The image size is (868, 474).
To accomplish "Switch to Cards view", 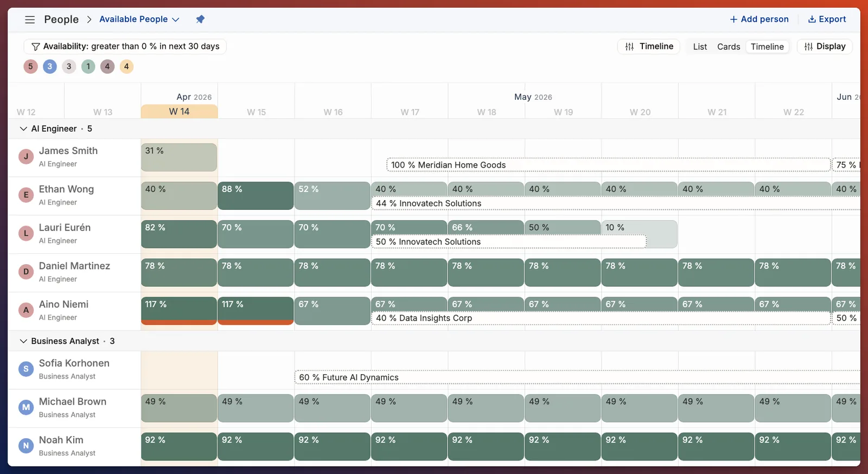I will (729, 47).
